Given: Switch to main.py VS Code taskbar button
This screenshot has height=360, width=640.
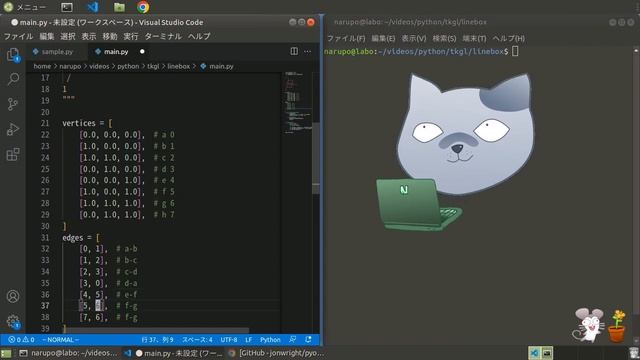Looking at the screenshot, I should tap(174, 353).
